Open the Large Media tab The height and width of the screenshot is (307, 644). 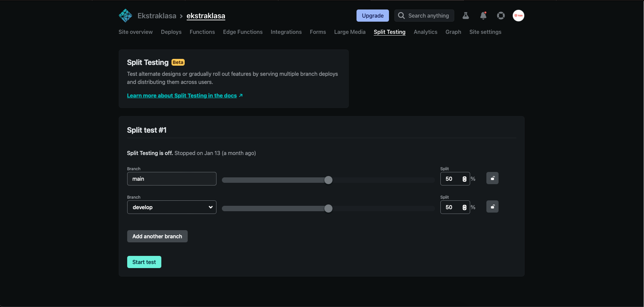tap(350, 32)
